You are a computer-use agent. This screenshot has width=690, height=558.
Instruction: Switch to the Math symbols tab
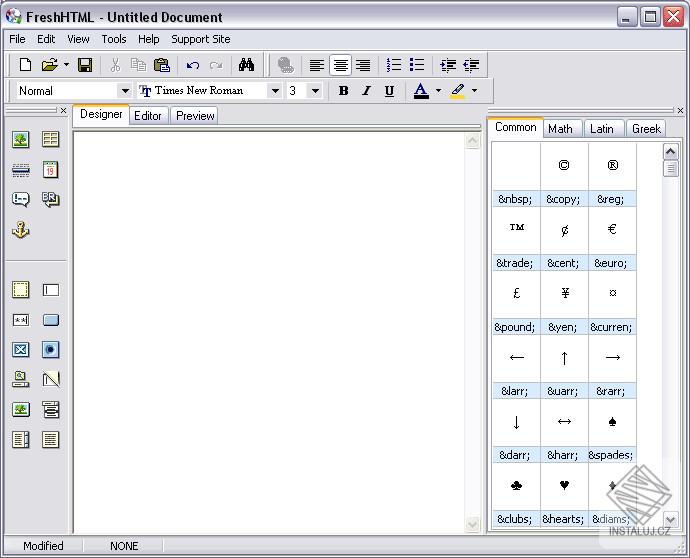(x=560, y=129)
